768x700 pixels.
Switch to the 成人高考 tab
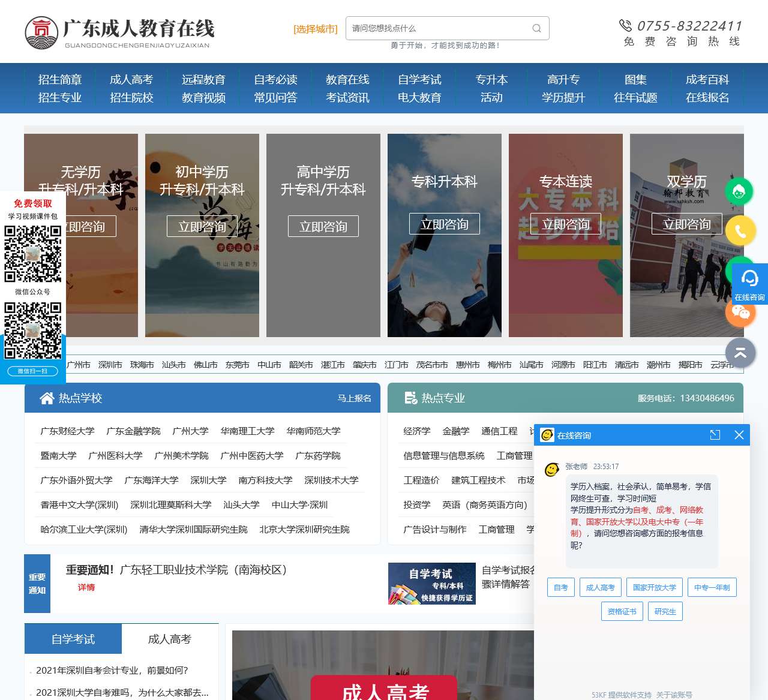tap(169, 639)
